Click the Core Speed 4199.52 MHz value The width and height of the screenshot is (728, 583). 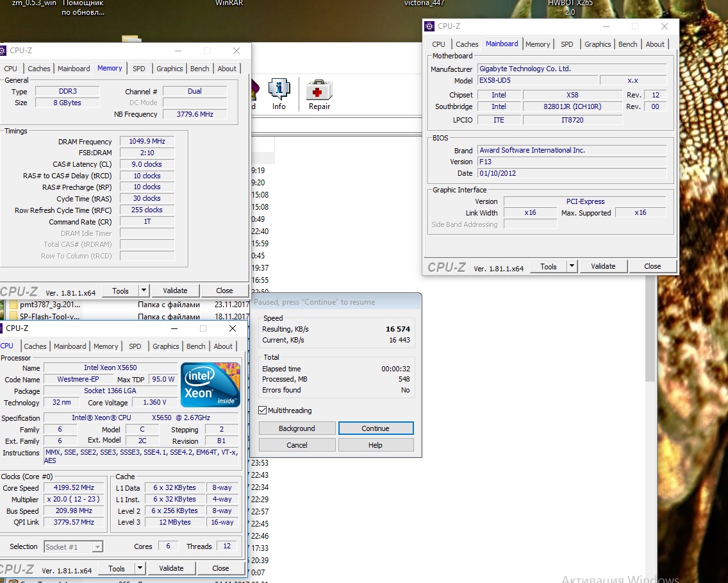(x=73, y=487)
